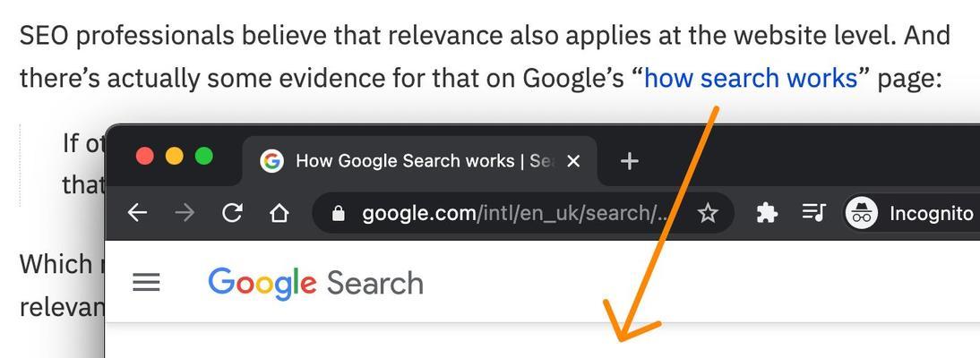
Task: Open the extensions puzzle icon
Action: [766, 214]
